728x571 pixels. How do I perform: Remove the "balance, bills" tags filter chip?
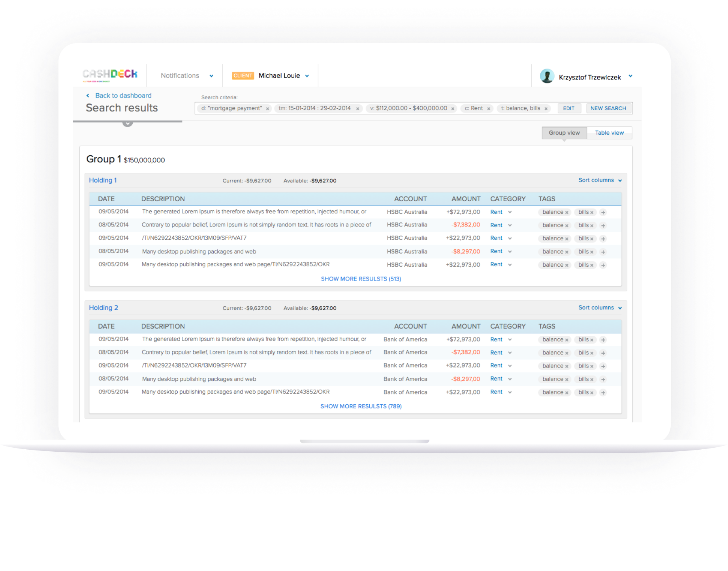click(x=547, y=108)
